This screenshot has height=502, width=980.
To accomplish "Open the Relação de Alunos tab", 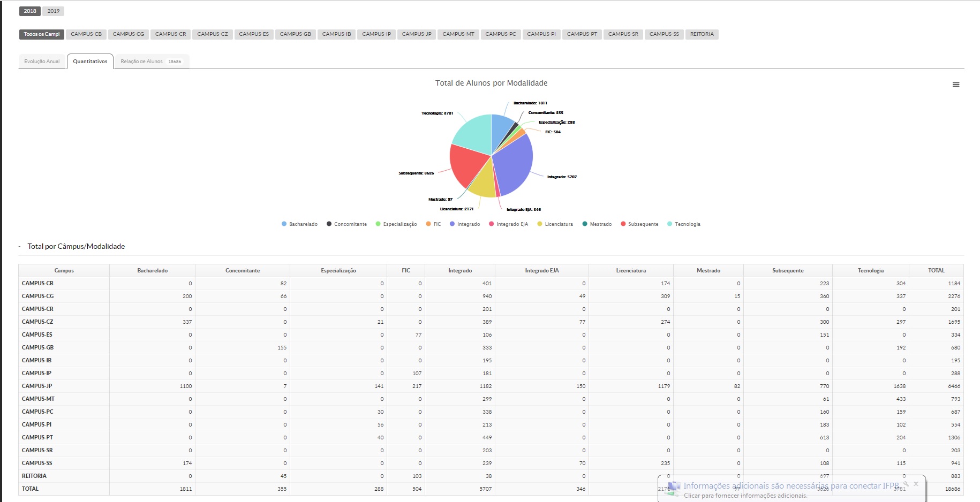I will point(150,62).
